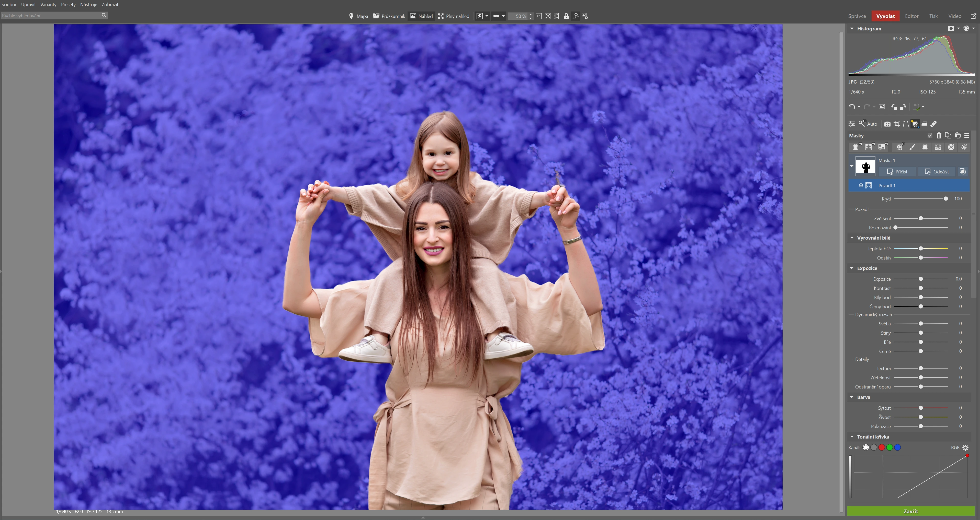This screenshot has height=520, width=980.
Task: Adjust the Krytí opacity slider handle
Action: [x=946, y=199]
